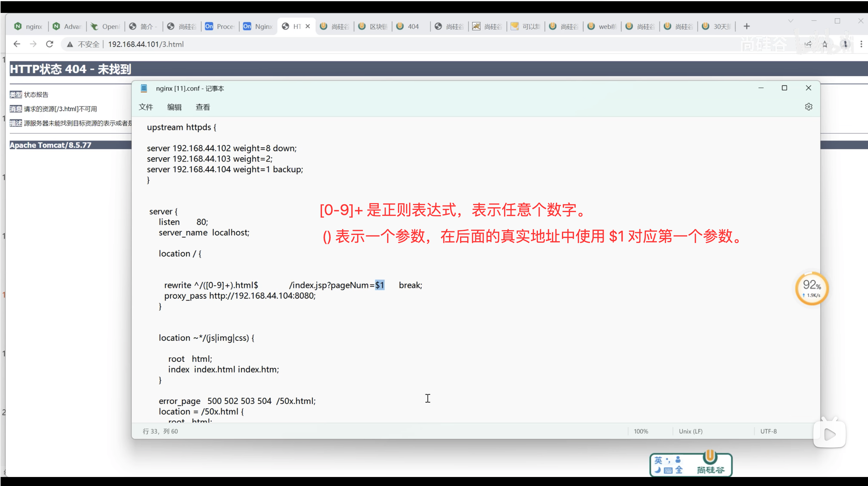868x486 pixels.
Task: Open the browser three-dot menu
Action: coord(861,44)
